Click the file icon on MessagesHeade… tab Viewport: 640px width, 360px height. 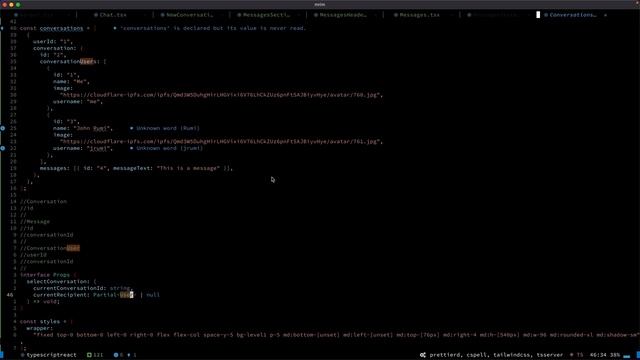(x=316, y=15)
